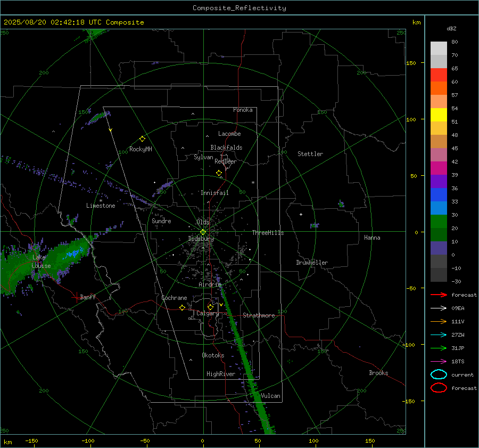This screenshot has width=479, height=448.
Task: Click the yellow diamond marker below RedDeer
Action: click(219, 173)
